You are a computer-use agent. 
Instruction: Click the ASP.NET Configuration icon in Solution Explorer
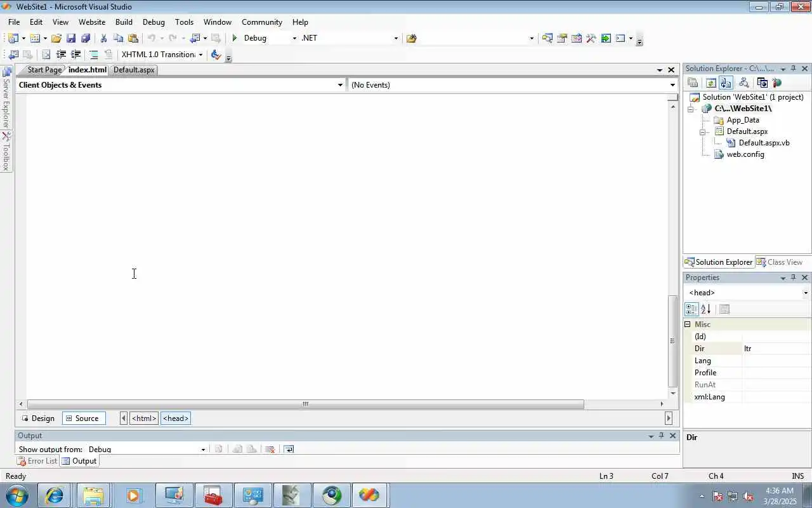click(777, 83)
